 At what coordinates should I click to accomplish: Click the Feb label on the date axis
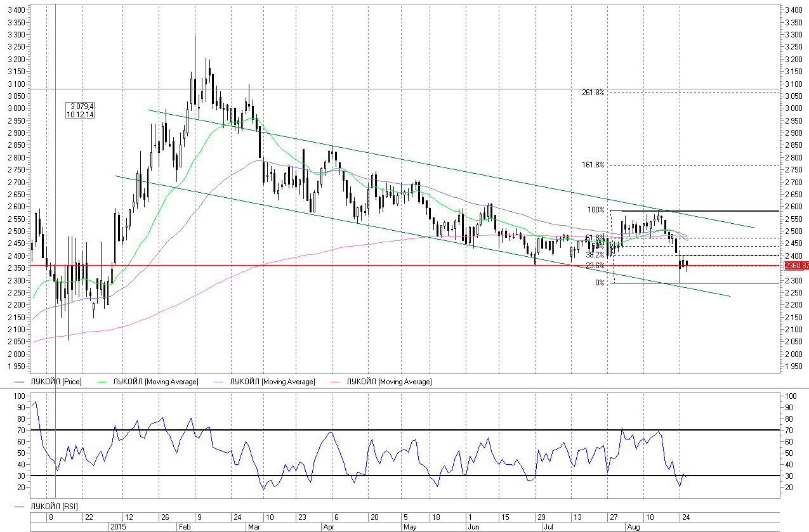click(x=183, y=527)
